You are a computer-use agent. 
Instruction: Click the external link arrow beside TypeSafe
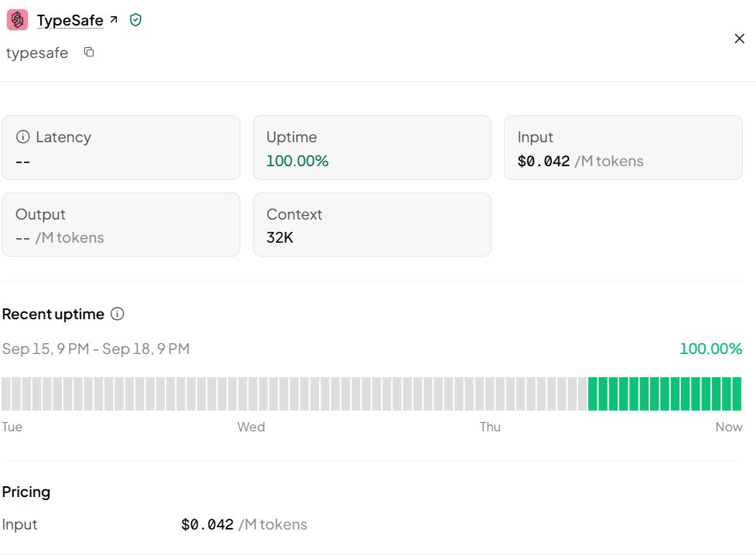pyautogui.click(x=114, y=19)
